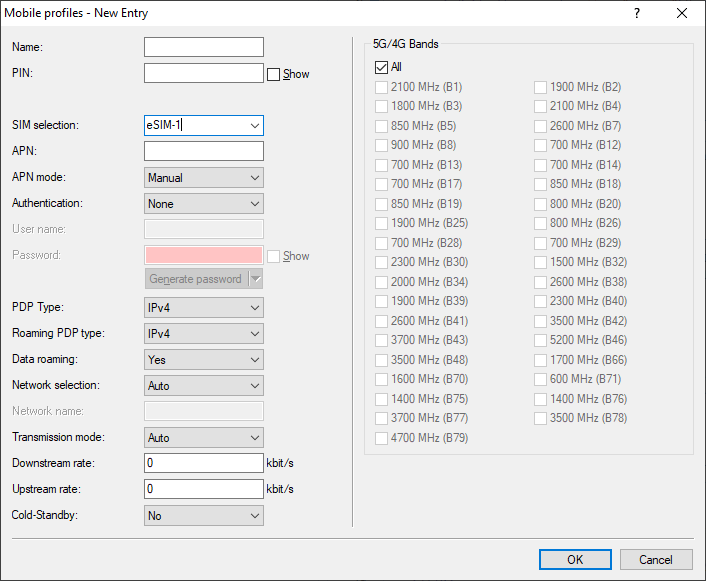
Task: Click into the Name text field
Action: click(204, 47)
